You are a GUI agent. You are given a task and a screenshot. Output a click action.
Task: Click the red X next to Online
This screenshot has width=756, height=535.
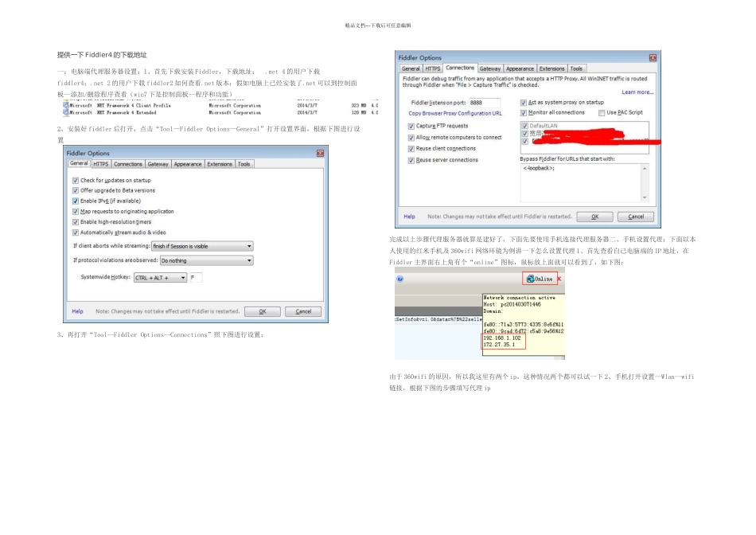pyautogui.click(x=559, y=279)
